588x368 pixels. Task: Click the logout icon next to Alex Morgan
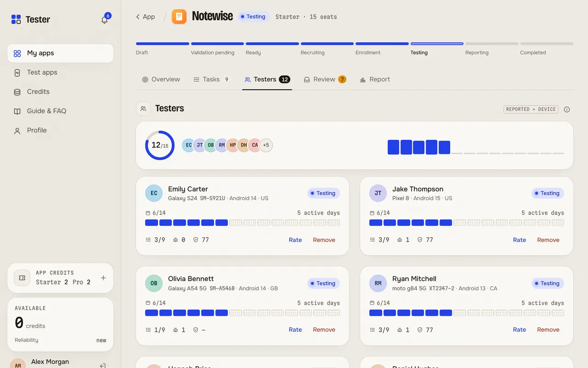tap(103, 366)
